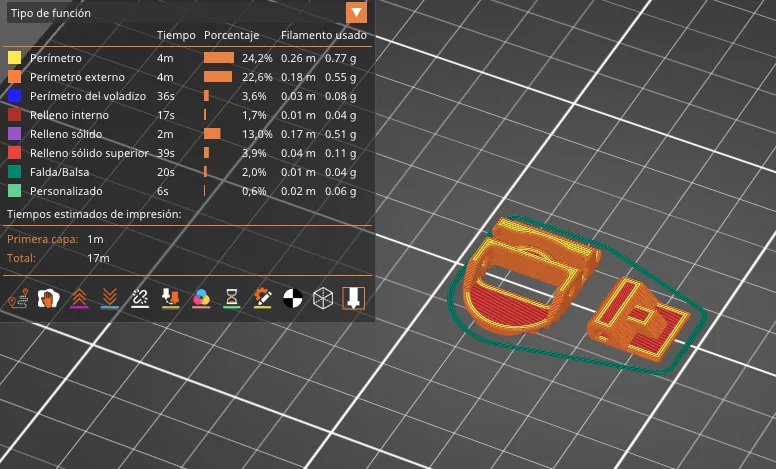This screenshot has width=776, height=469.
Task: Select the Perímetro externo row label
Action: click(77, 77)
